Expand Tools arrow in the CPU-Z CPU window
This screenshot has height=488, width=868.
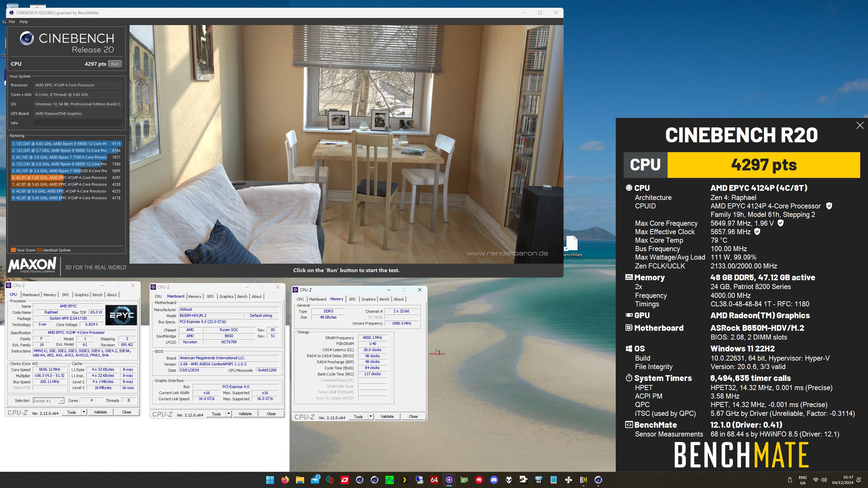(84, 412)
